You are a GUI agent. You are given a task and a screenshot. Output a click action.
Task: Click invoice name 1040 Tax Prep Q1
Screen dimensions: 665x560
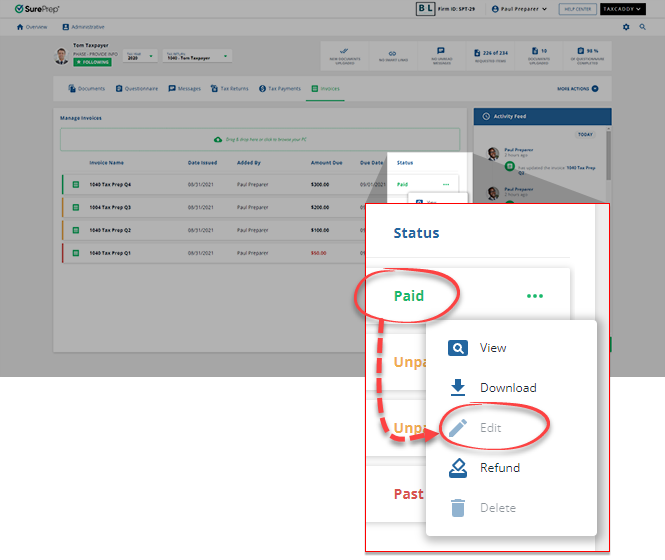110,253
